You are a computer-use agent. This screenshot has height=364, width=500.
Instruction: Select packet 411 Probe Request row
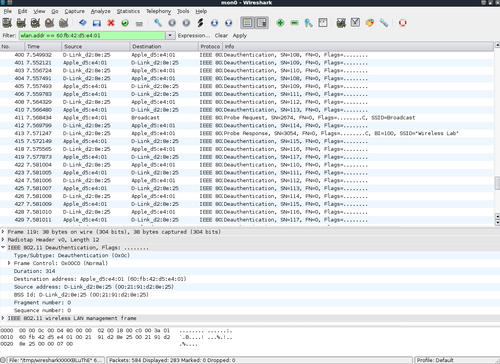(247, 118)
